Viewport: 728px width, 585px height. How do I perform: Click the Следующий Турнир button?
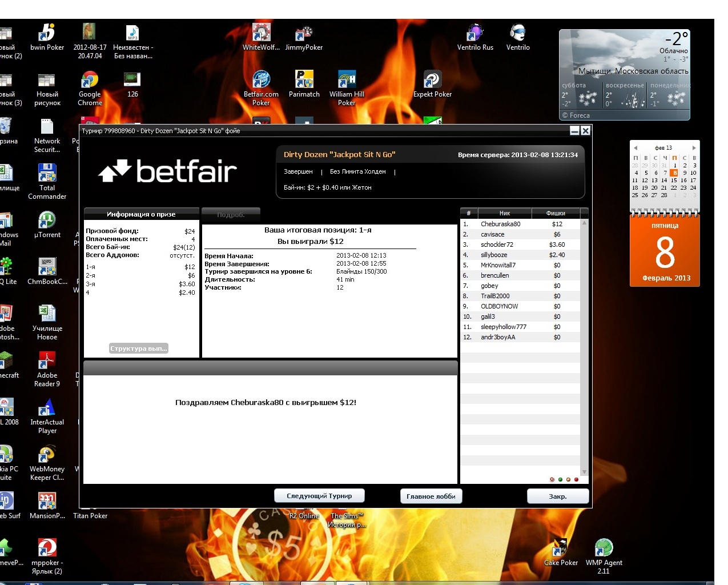coord(319,496)
